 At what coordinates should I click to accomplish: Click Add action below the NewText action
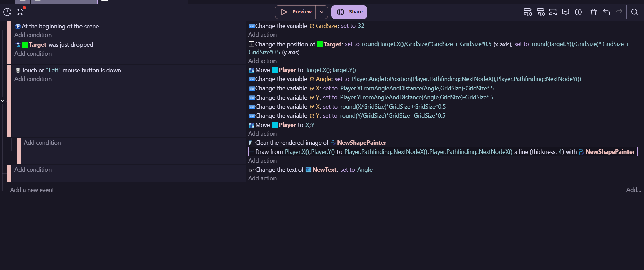click(x=262, y=178)
